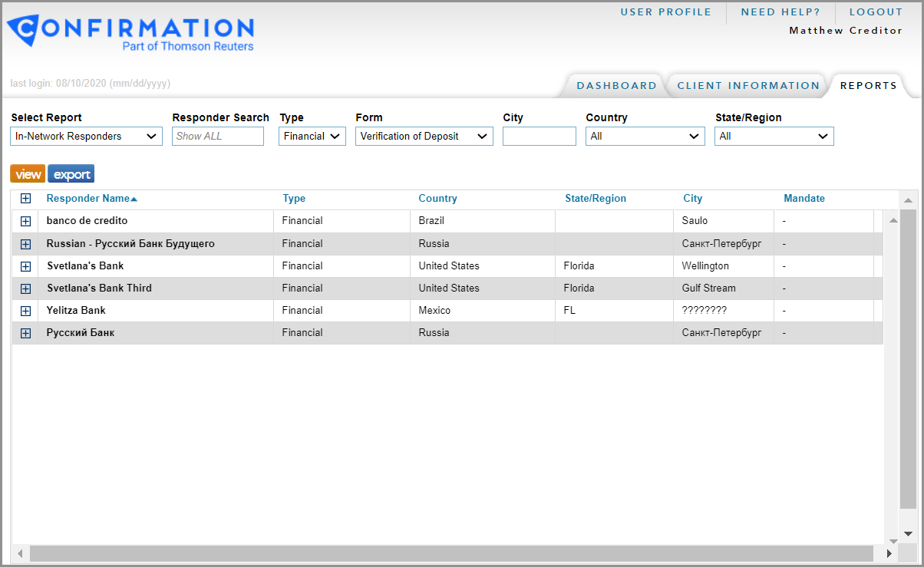Viewport: 924px width, 567px height.
Task: Open the Client Information tab
Action: click(x=748, y=86)
